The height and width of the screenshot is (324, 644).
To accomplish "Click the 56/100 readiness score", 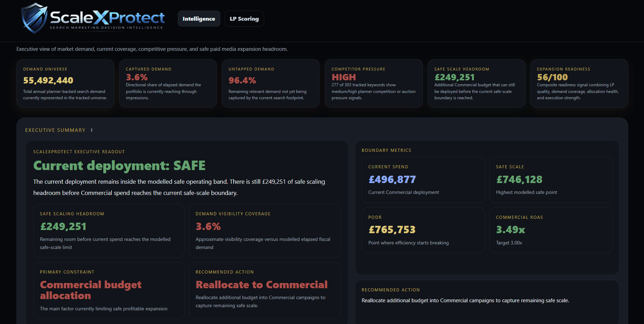I will 552,77.
